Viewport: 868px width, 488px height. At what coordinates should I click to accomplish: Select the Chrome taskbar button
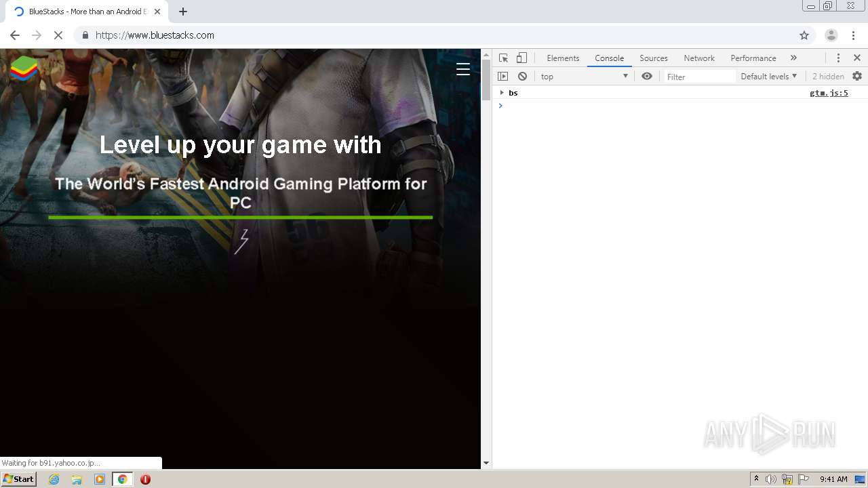[x=122, y=479]
